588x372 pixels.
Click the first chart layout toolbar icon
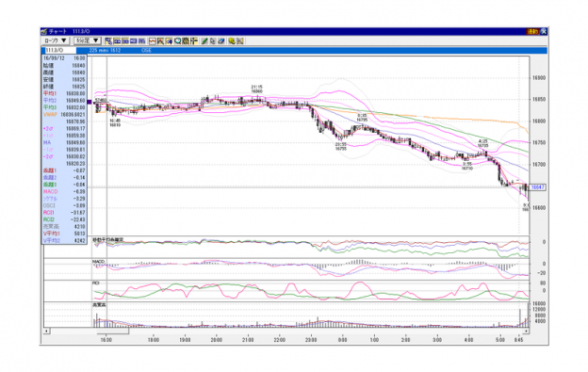pyautogui.click(x=108, y=40)
